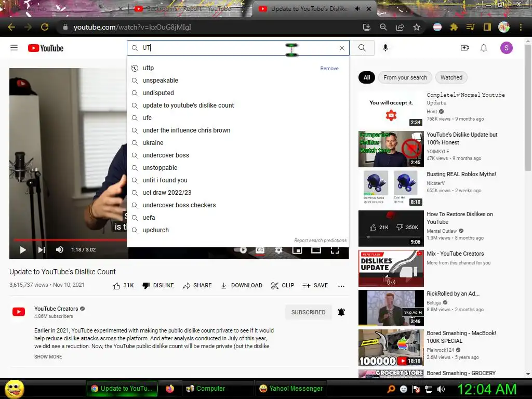Click the browser zoom magnifier icon

(383, 27)
